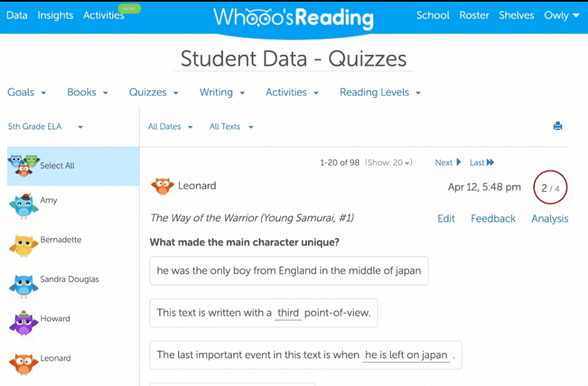Expand the All Dates filter

coord(171,127)
